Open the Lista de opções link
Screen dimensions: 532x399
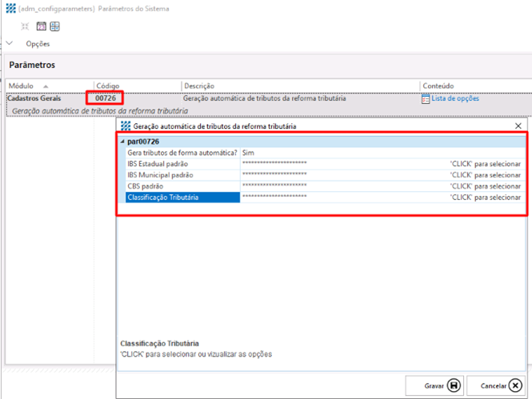pos(455,98)
